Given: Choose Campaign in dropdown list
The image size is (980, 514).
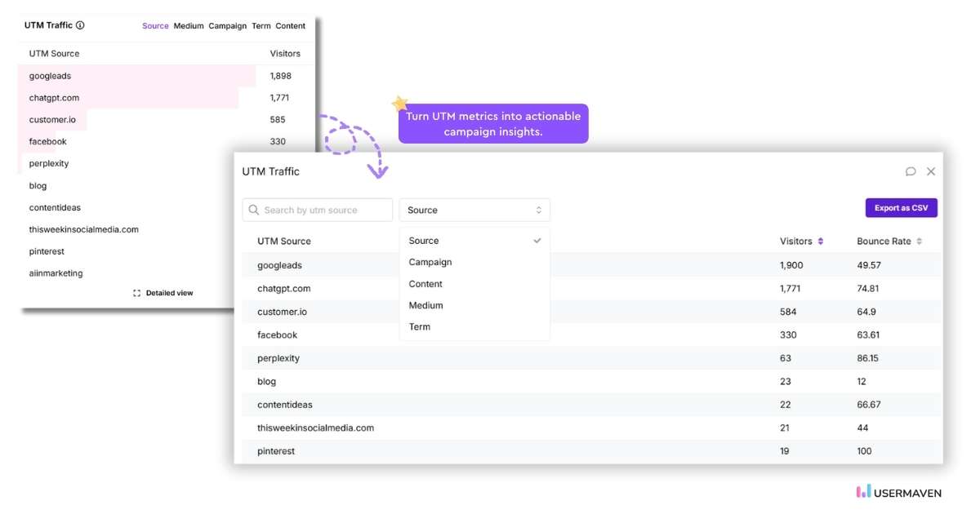Looking at the screenshot, I should 474,262.
